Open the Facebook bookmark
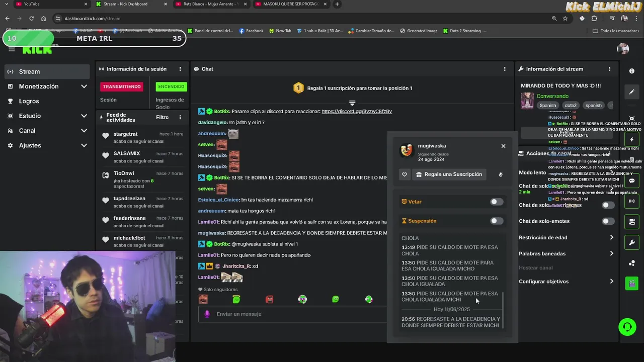 pos(251,31)
